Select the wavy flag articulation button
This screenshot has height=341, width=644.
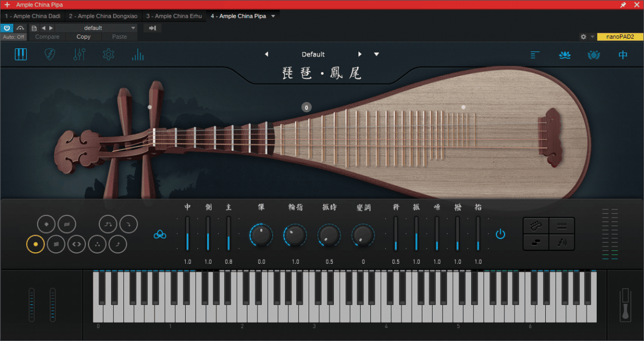coord(67,224)
